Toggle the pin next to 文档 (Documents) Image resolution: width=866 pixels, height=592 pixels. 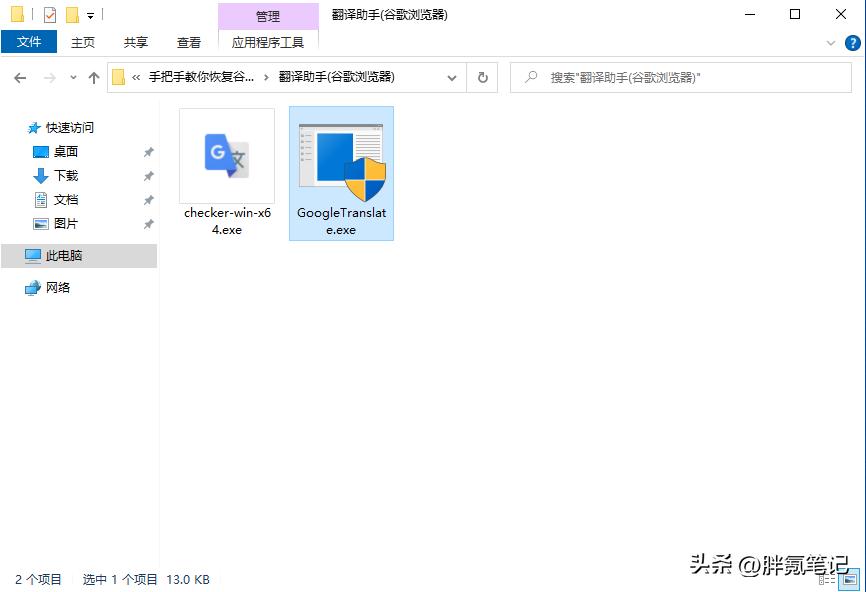148,199
